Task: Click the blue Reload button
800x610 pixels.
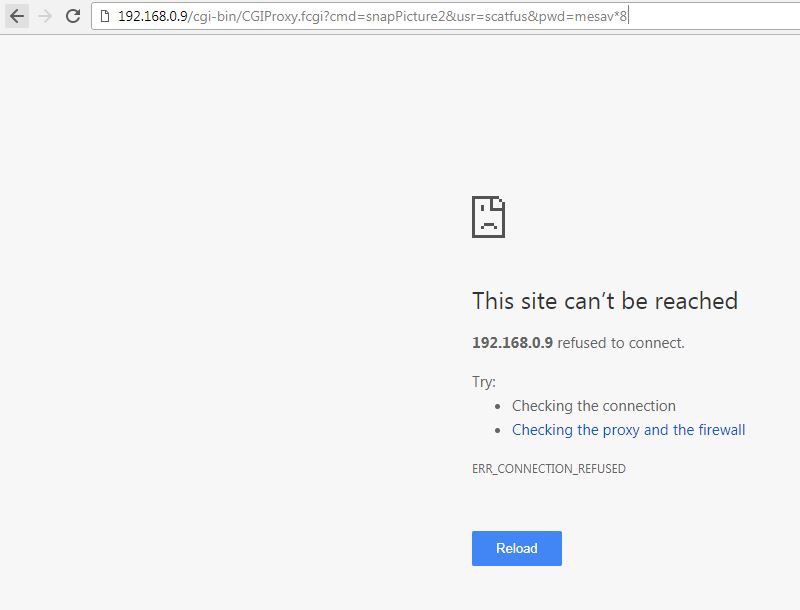Action: [516, 548]
